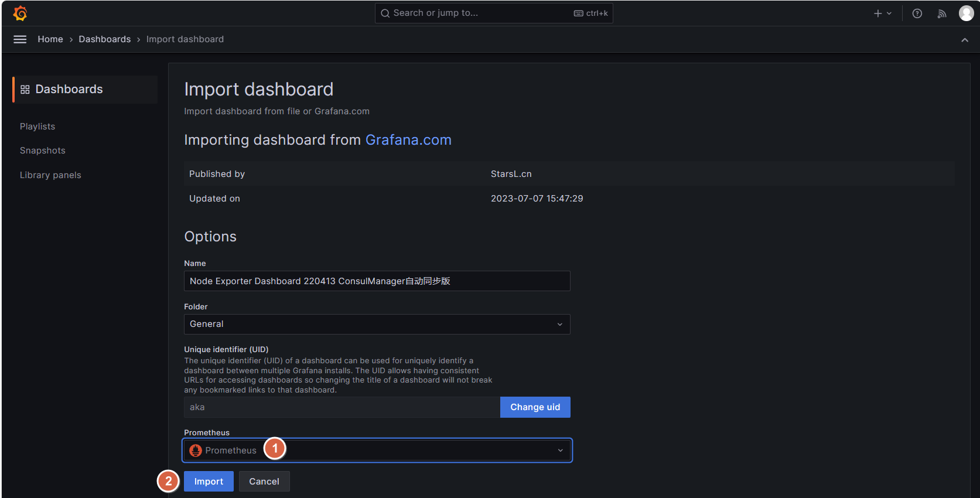Open the news feed icon
This screenshot has height=498, width=980.
(942, 13)
